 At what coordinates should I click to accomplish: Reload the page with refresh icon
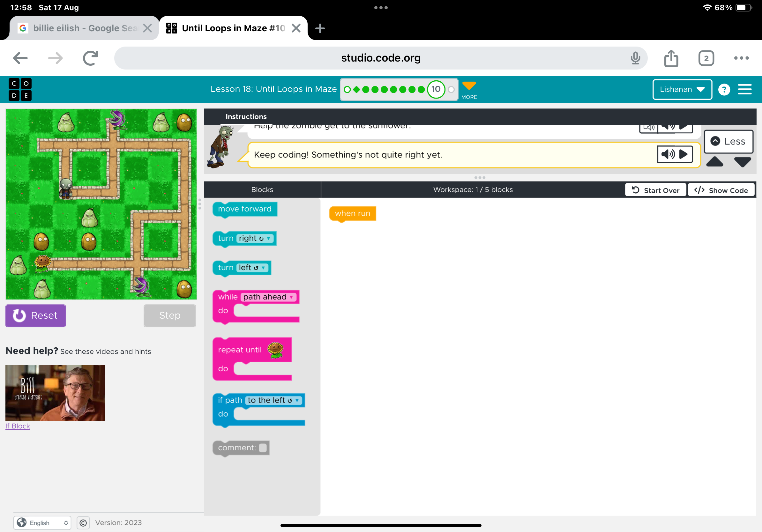point(90,58)
